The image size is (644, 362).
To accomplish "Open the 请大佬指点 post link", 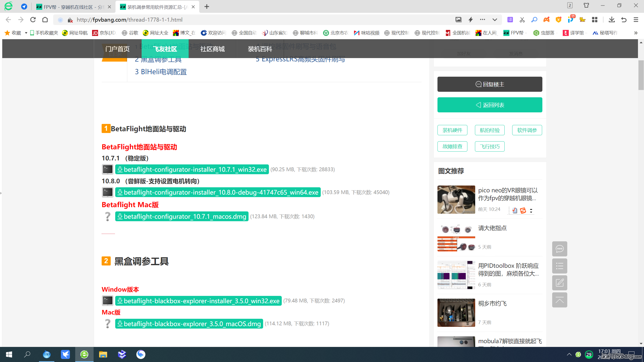I will (x=492, y=228).
